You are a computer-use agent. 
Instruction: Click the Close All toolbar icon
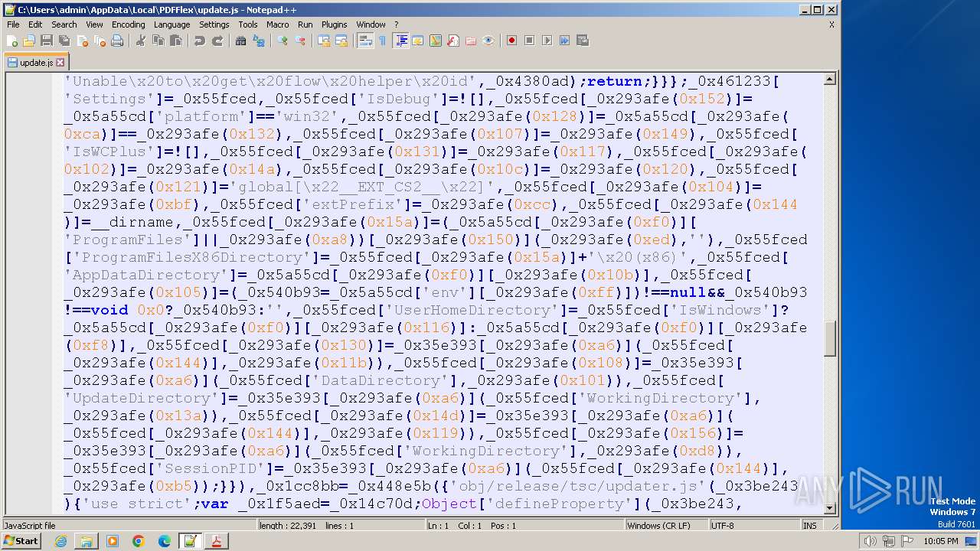click(100, 41)
